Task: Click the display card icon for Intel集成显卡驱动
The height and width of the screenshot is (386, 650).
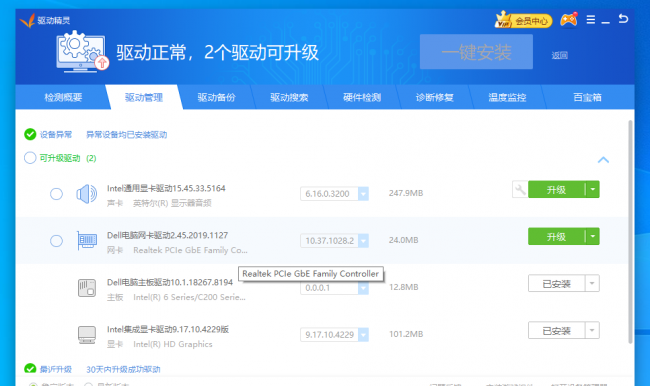Action: [x=87, y=335]
